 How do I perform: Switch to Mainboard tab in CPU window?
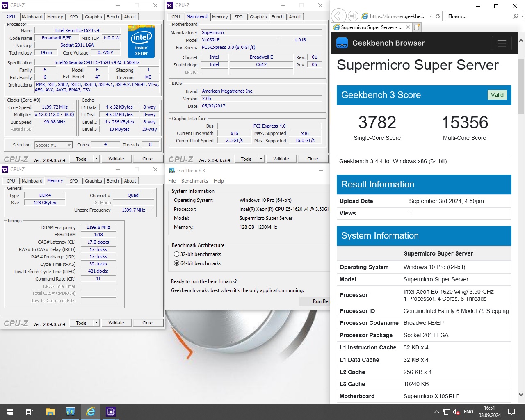[32, 17]
